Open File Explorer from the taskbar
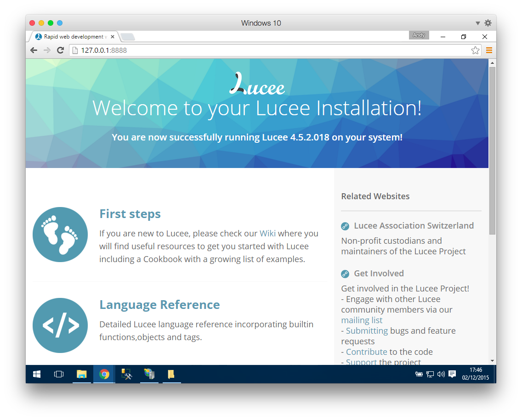This screenshot has height=420, width=522. coord(82,374)
